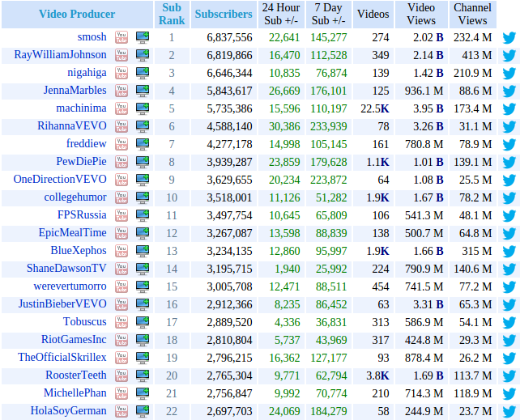The height and width of the screenshot is (420, 520).
Task: Open RoosterTeeth channel link
Action: click(76, 375)
